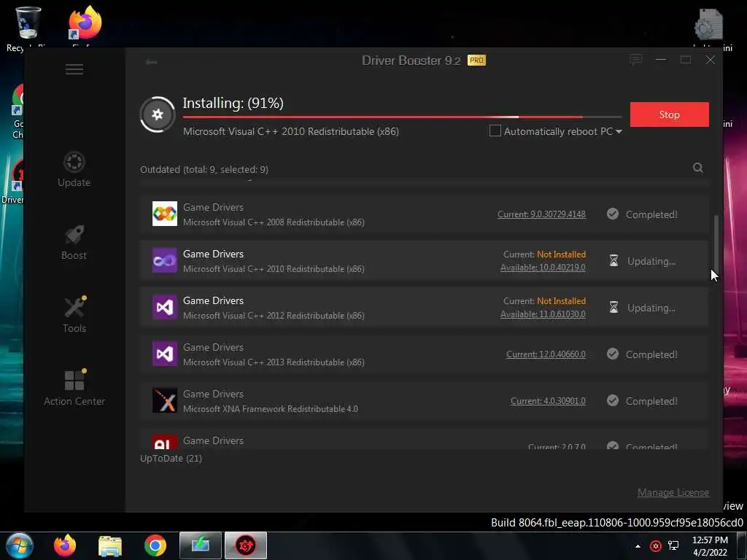The height and width of the screenshot is (560, 747).
Task: Click the Completed checkmark for Visual C++ 2013
Action: tap(613, 354)
